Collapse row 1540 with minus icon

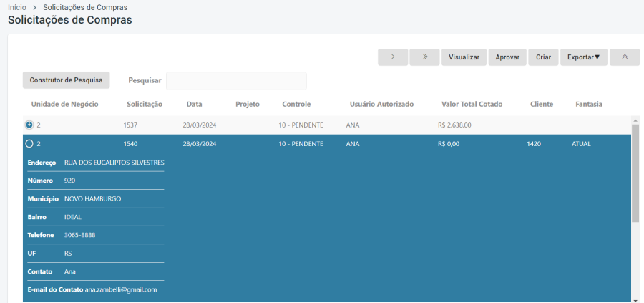[29, 144]
